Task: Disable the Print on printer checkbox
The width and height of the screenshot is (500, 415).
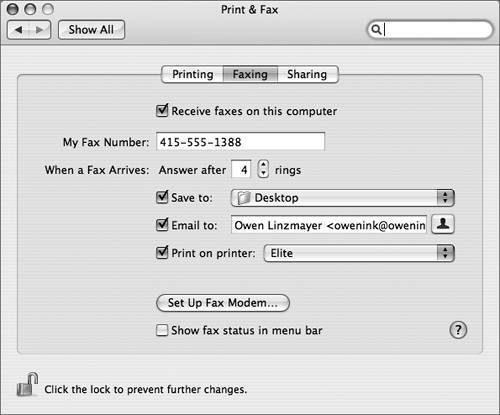Action: coord(162,253)
